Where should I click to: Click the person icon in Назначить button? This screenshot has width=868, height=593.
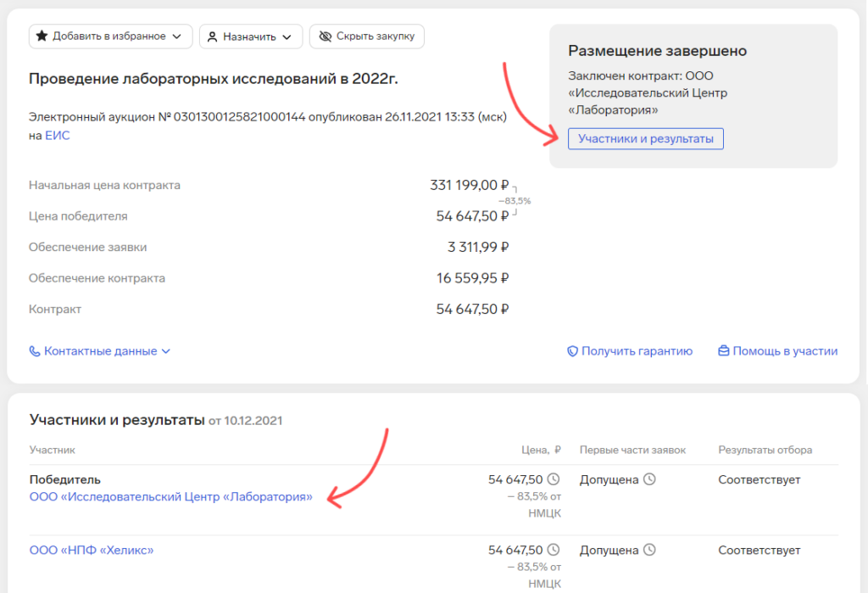click(x=213, y=36)
